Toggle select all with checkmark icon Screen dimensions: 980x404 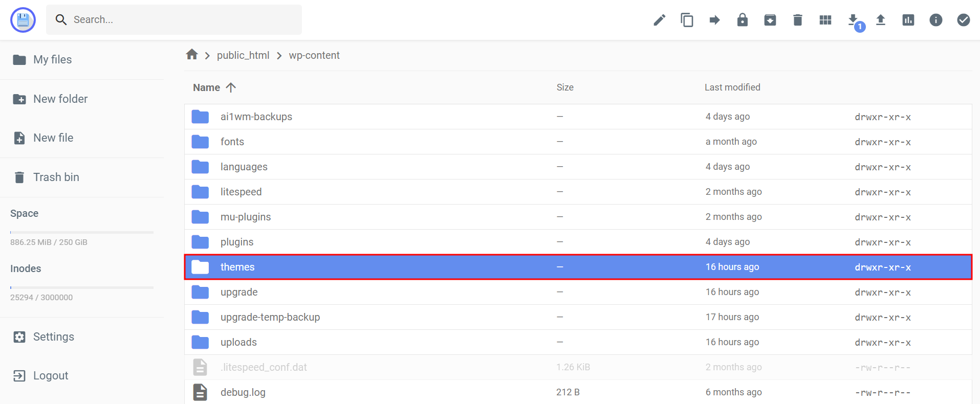pos(964,19)
